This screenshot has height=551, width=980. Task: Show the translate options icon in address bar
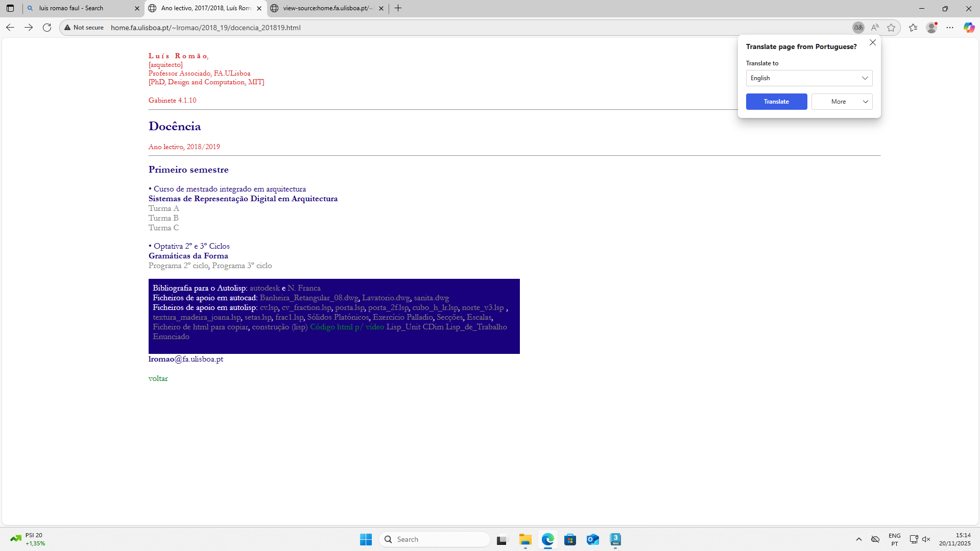tap(858, 28)
